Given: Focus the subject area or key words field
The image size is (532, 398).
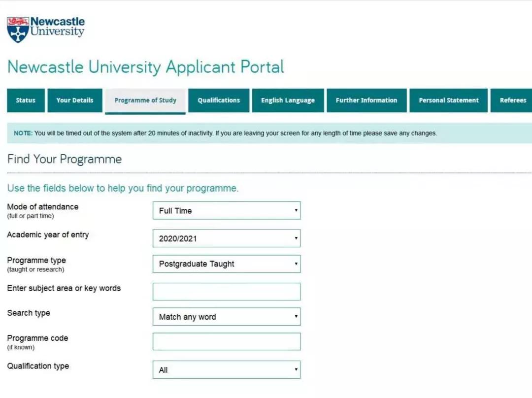Looking at the screenshot, I should click(227, 292).
